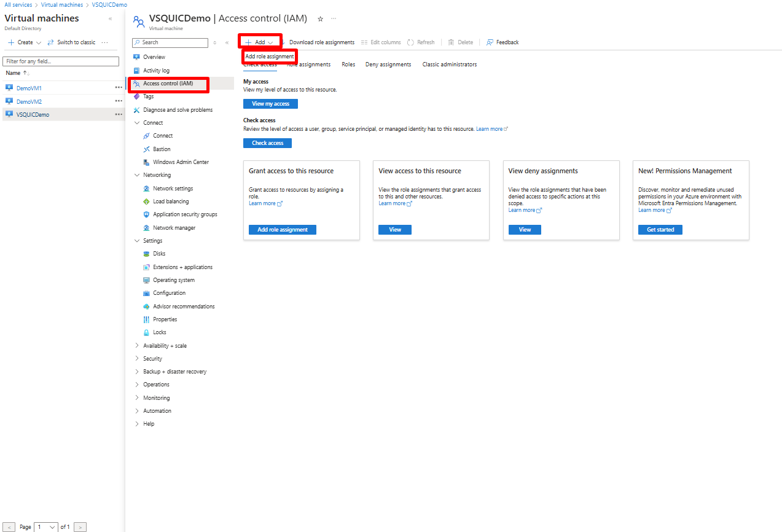782x532 pixels.
Task: Click View button in View access card
Action: click(395, 230)
